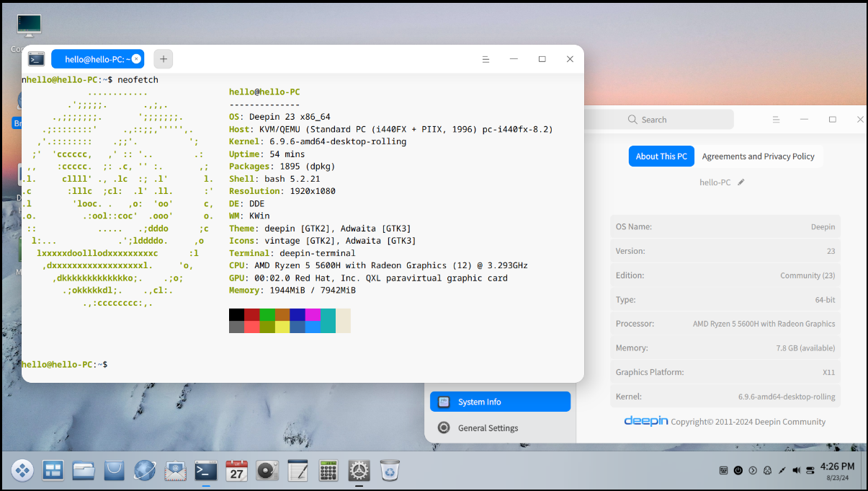Open Multitasking View from the dock
This screenshot has width=868, height=491.
52,470
